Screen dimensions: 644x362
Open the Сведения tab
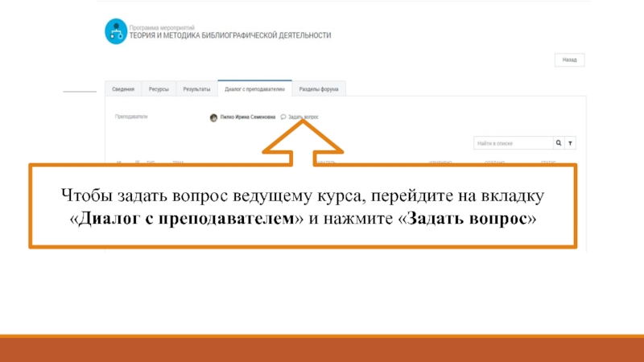pos(123,89)
